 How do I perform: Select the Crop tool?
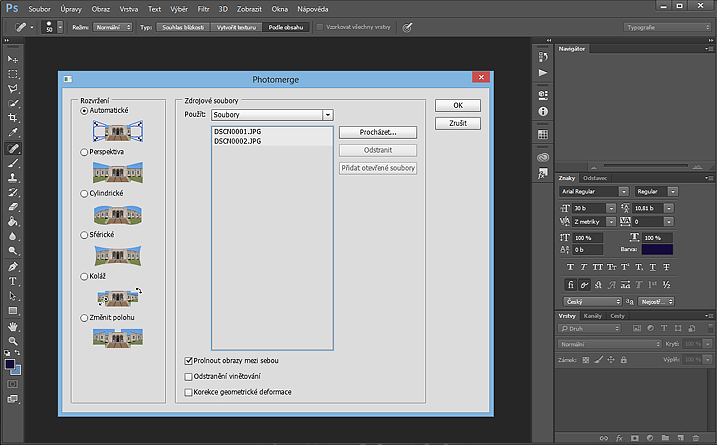(13, 118)
